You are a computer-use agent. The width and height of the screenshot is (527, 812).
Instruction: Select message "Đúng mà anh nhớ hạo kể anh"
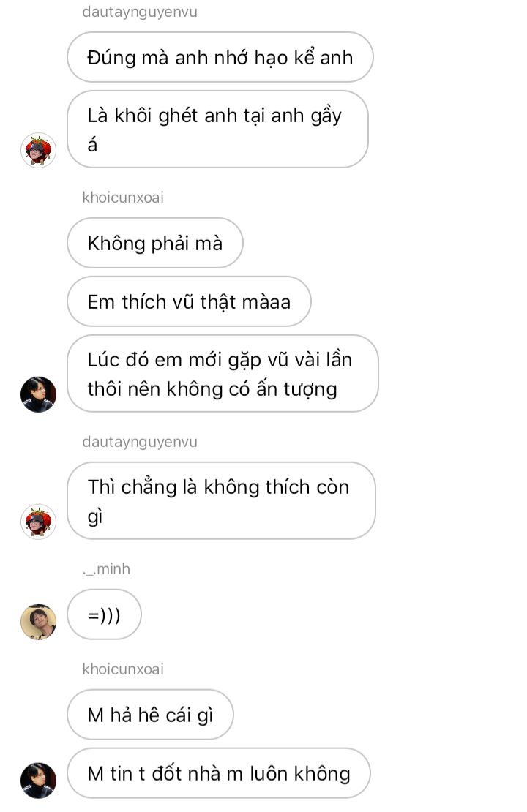click(x=220, y=57)
